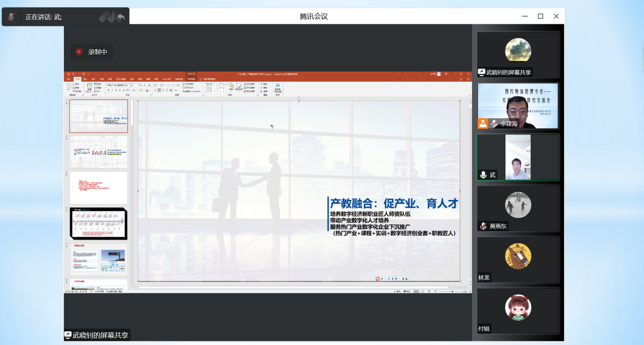Toggle bold formatting
644x345 pixels.
click(x=109, y=90)
